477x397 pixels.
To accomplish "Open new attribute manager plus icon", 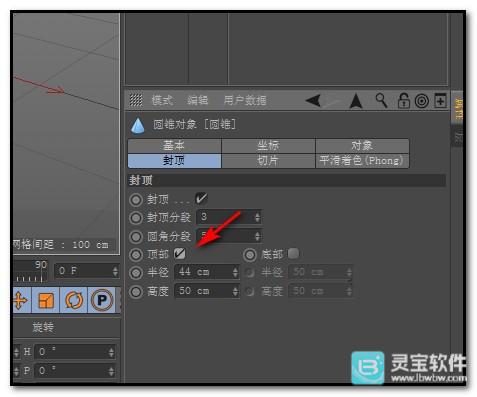I will [440, 100].
